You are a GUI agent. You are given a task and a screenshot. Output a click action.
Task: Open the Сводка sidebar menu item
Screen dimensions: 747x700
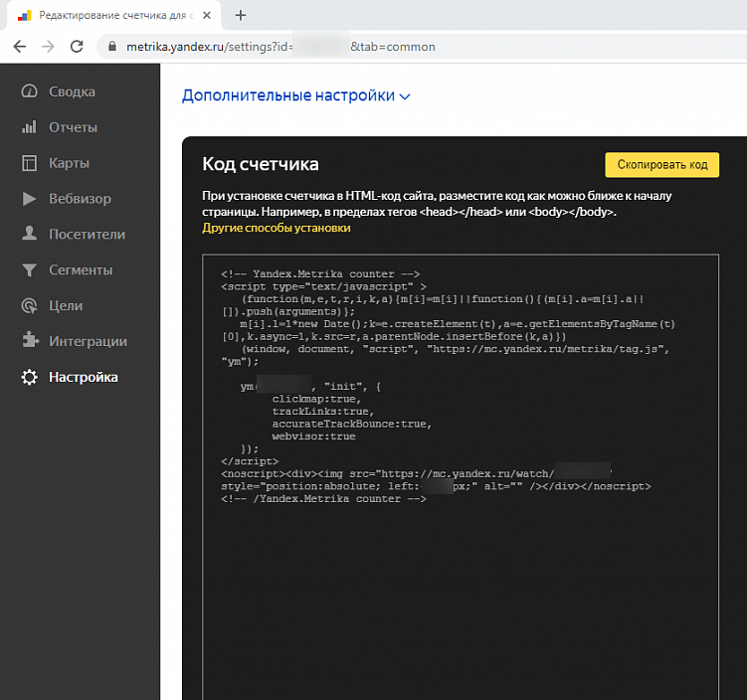[72, 91]
